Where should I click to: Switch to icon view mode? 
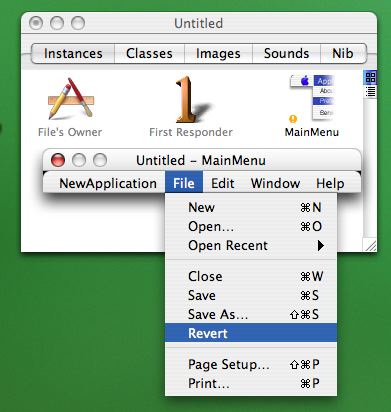tap(370, 77)
